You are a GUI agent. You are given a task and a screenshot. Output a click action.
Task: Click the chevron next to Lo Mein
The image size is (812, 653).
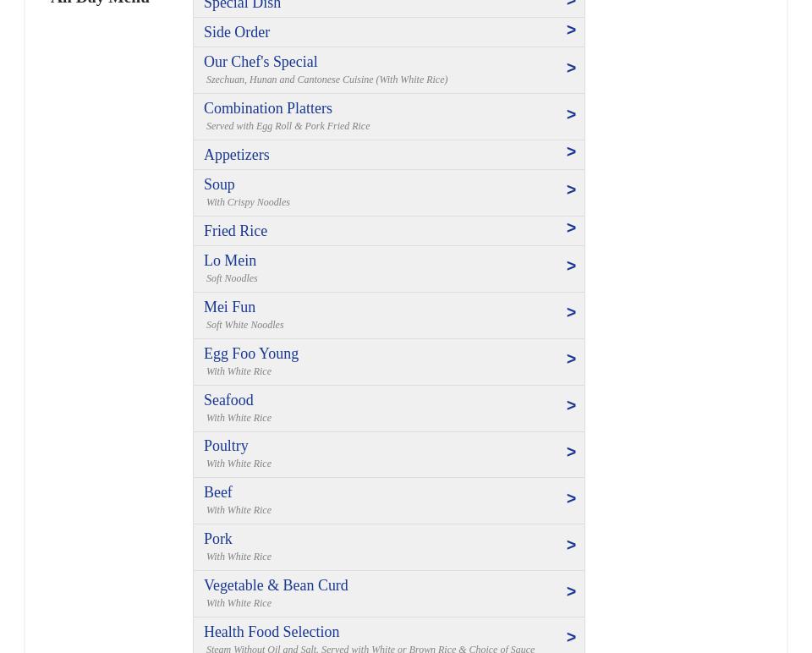pos(571,266)
